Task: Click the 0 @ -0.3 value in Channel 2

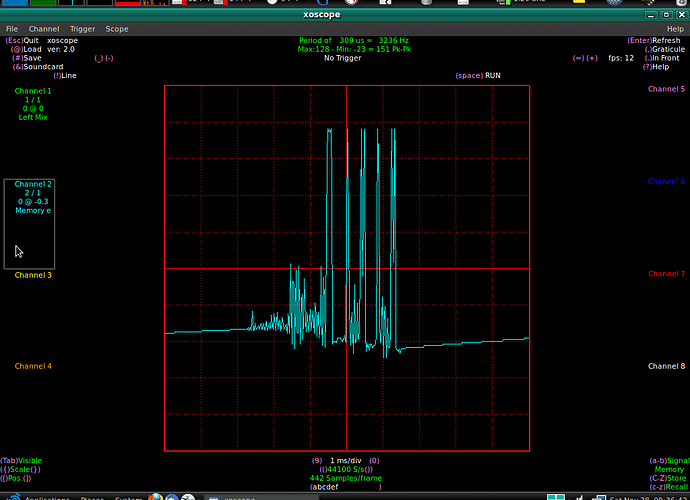Action: pyautogui.click(x=33, y=202)
